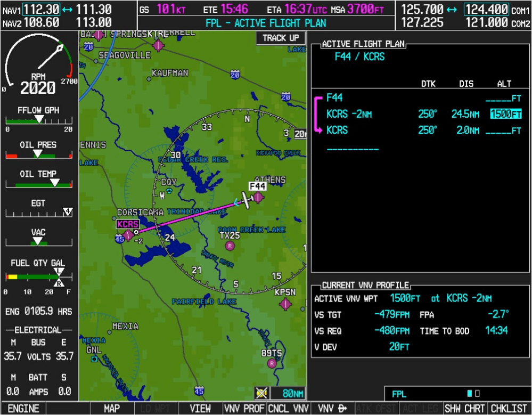Click the KPSN airport symbol
The image size is (532, 415).
click(x=285, y=304)
